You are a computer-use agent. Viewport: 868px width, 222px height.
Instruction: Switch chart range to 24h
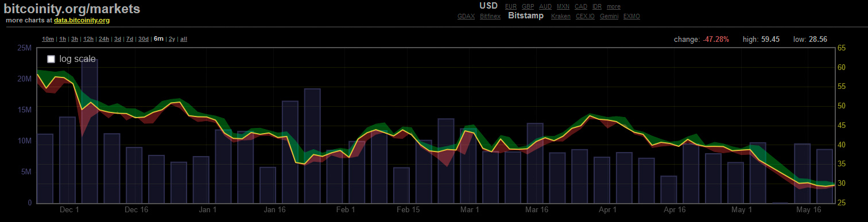pos(104,39)
